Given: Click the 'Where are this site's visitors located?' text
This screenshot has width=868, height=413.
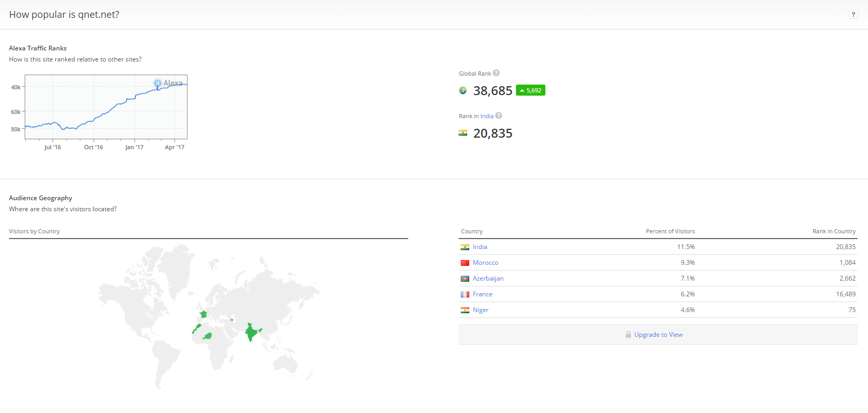Looking at the screenshot, I should pyautogui.click(x=63, y=209).
